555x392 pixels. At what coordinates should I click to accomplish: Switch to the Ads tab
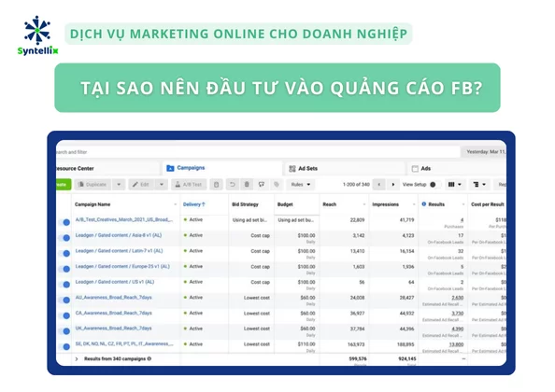pyautogui.click(x=457, y=169)
